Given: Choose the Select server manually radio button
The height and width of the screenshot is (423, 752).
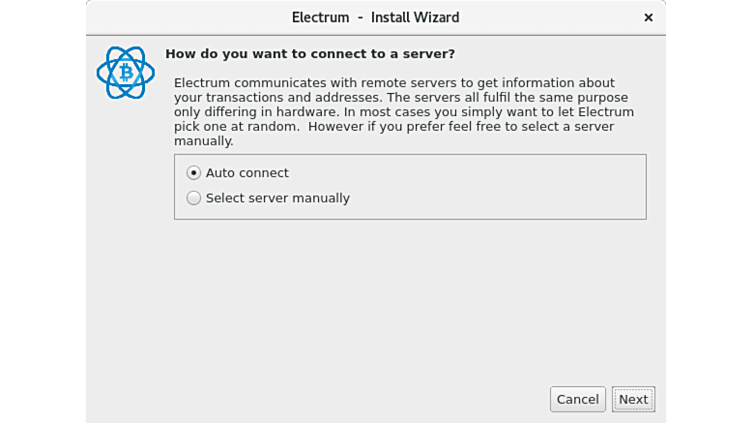Looking at the screenshot, I should tap(194, 198).
